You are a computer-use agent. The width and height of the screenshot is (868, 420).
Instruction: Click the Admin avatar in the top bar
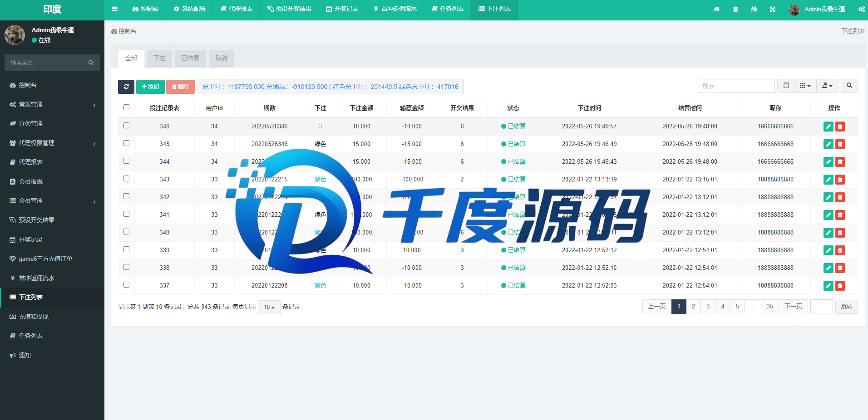pos(794,10)
